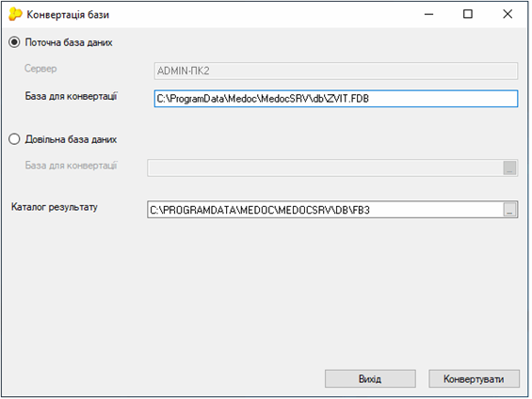This screenshot has width=532, height=399.
Task: Click the Сервер label
Action: pos(40,69)
